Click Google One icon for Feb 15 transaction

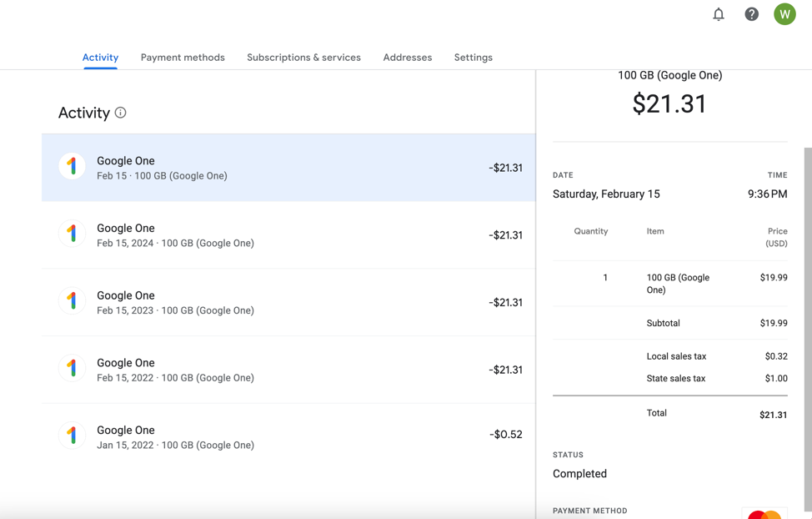tap(73, 167)
